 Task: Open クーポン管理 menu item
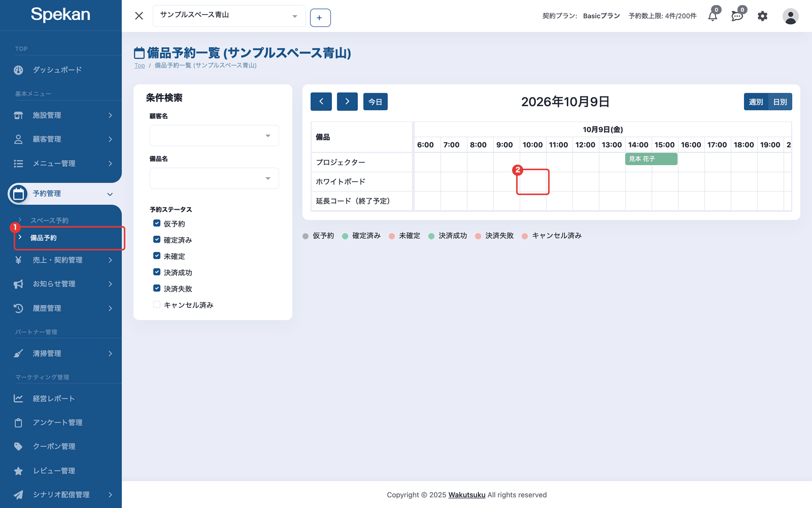coord(54,447)
